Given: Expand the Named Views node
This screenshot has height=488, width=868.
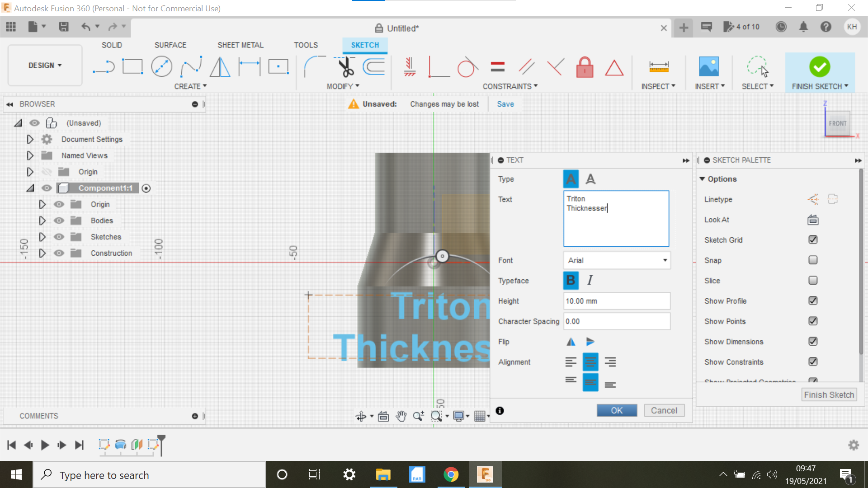Looking at the screenshot, I should coord(30,155).
